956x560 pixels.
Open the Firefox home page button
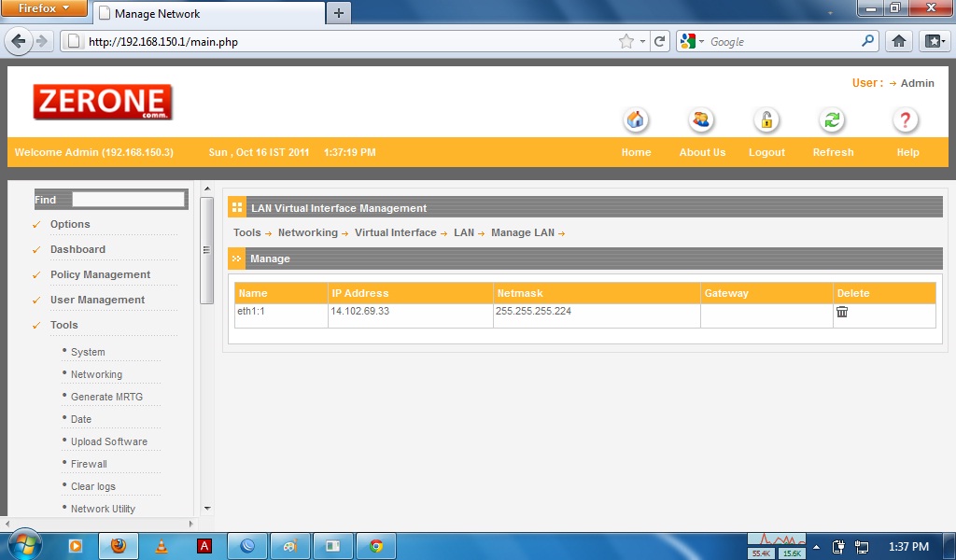point(899,41)
